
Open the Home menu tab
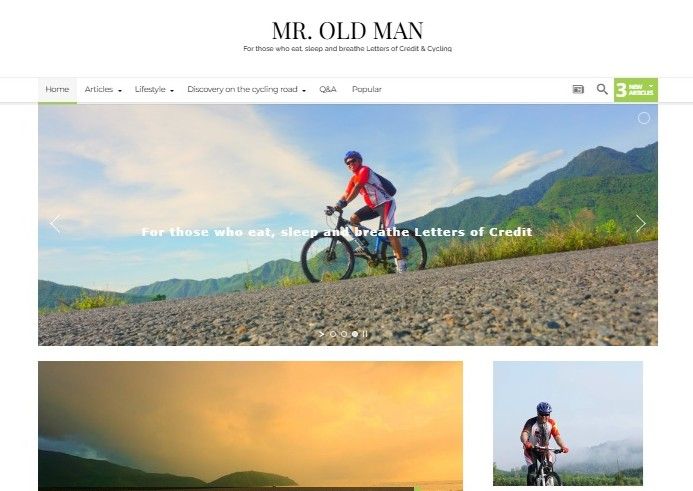57,90
